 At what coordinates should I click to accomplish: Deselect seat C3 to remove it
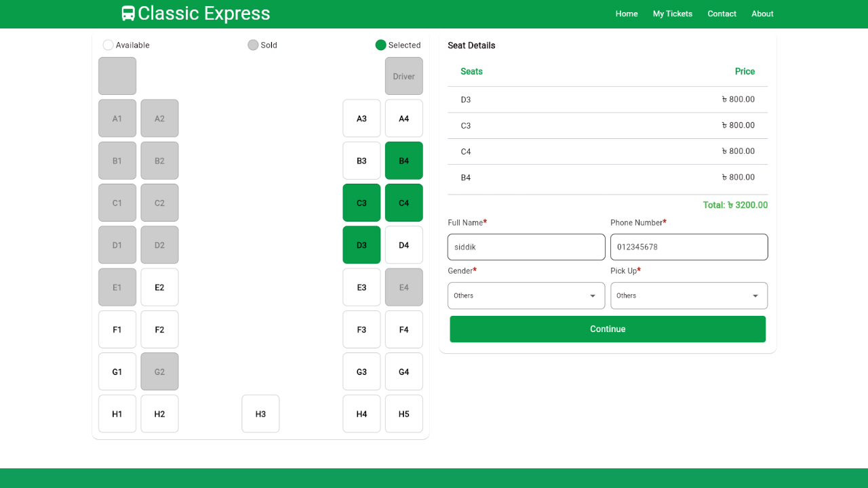(x=361, y=203)
